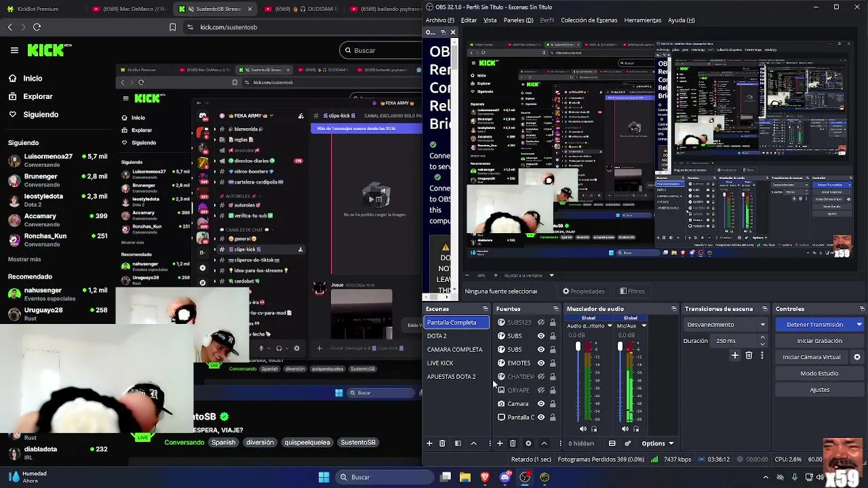Open Propiedades button below the preview
The height and width of the screenshot is (488, 868).
(583, 291)
